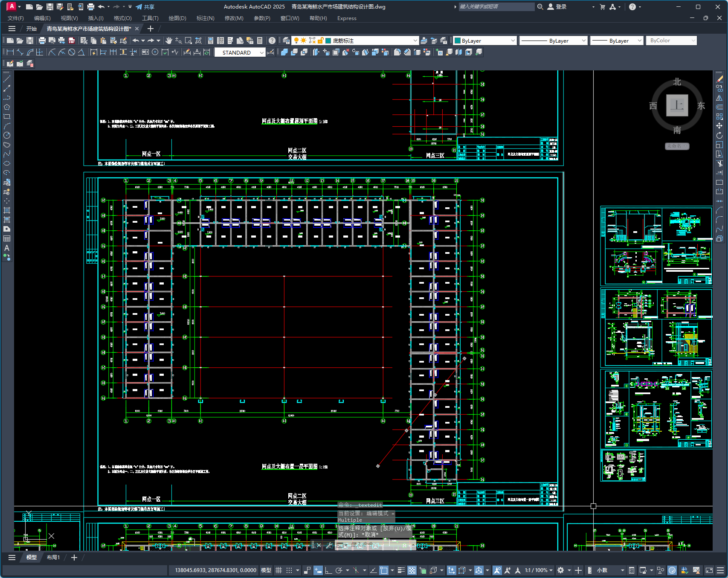The image size is (728, 578).
Task: Select the Linear dimension tool
Action: [10, 52]
